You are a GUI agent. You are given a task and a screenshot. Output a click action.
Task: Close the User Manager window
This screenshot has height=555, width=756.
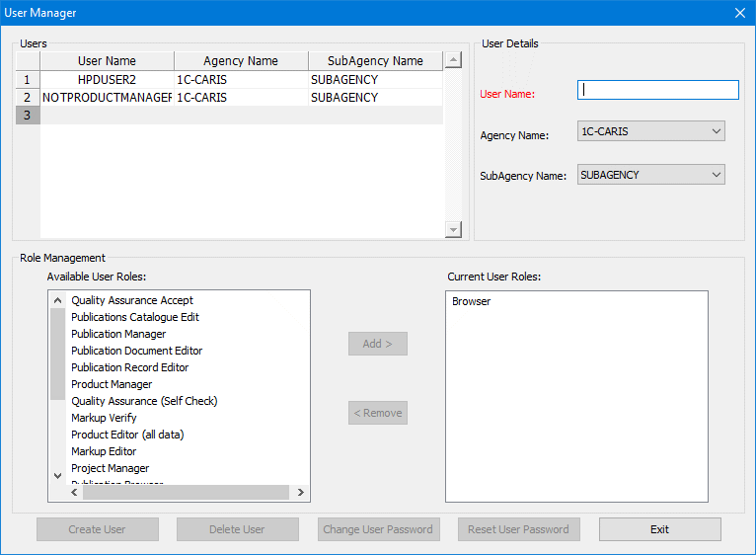point(739,13)
